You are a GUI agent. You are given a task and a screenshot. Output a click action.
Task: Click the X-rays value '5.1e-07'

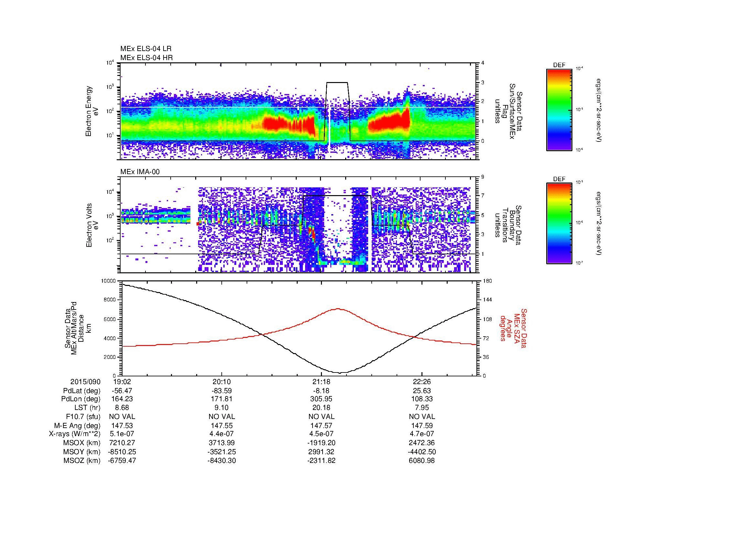tap(122, 434)
